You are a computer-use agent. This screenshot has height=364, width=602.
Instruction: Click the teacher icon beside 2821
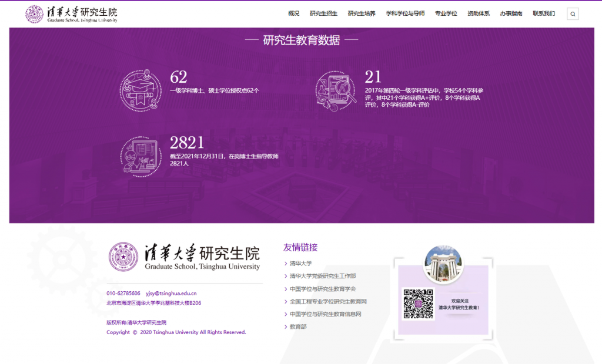[141, 157]
